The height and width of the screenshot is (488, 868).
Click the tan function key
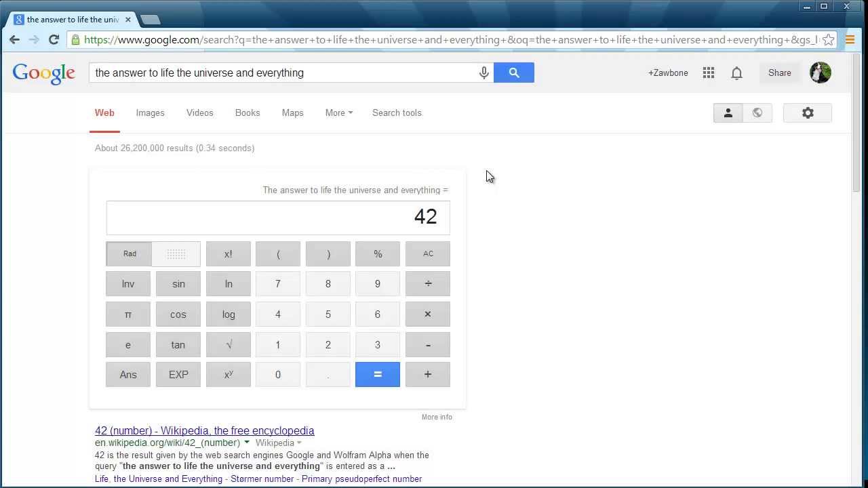point(178,344)
